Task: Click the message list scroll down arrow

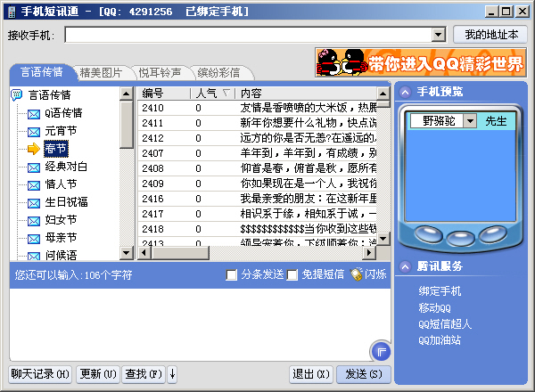Action: [383, 238]
